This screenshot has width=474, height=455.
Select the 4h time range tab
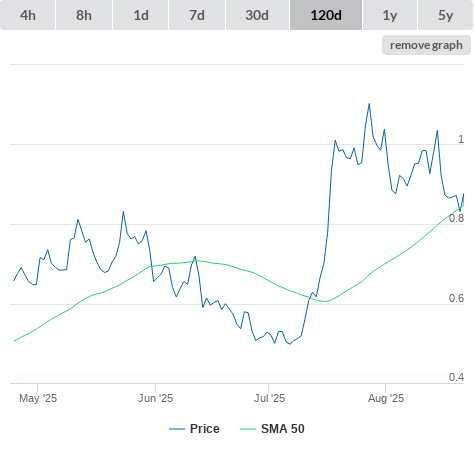coord(28,15)
